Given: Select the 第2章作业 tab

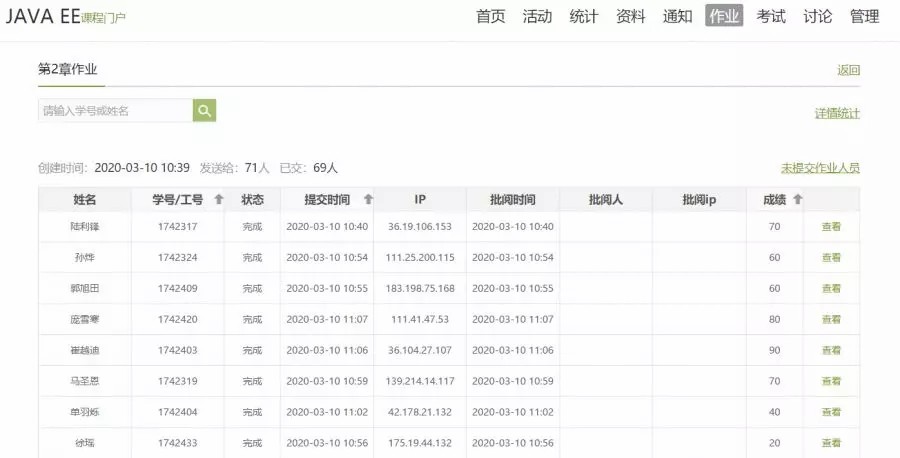Looking at the screenshot, I should pos(67,70).
